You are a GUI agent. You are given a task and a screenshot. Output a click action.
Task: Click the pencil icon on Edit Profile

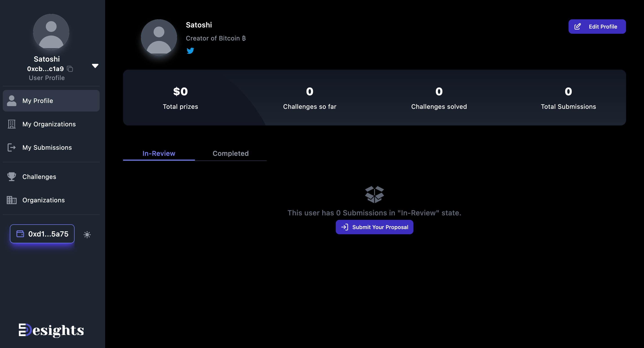578,27
